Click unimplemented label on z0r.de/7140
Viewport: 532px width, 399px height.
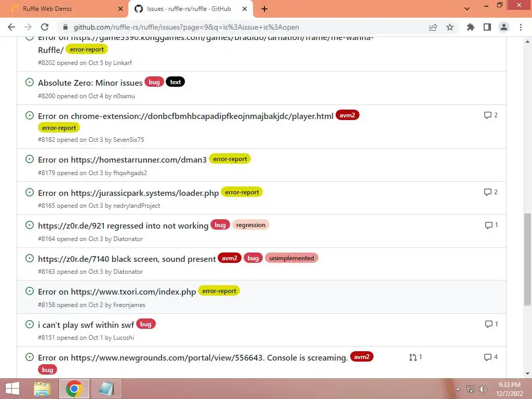click(x=291, y=258)
